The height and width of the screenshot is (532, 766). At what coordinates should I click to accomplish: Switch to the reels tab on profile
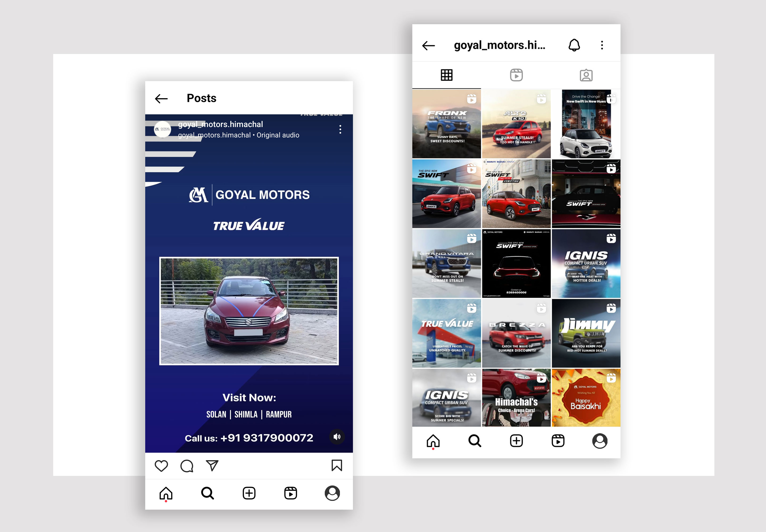coord(516,75)
